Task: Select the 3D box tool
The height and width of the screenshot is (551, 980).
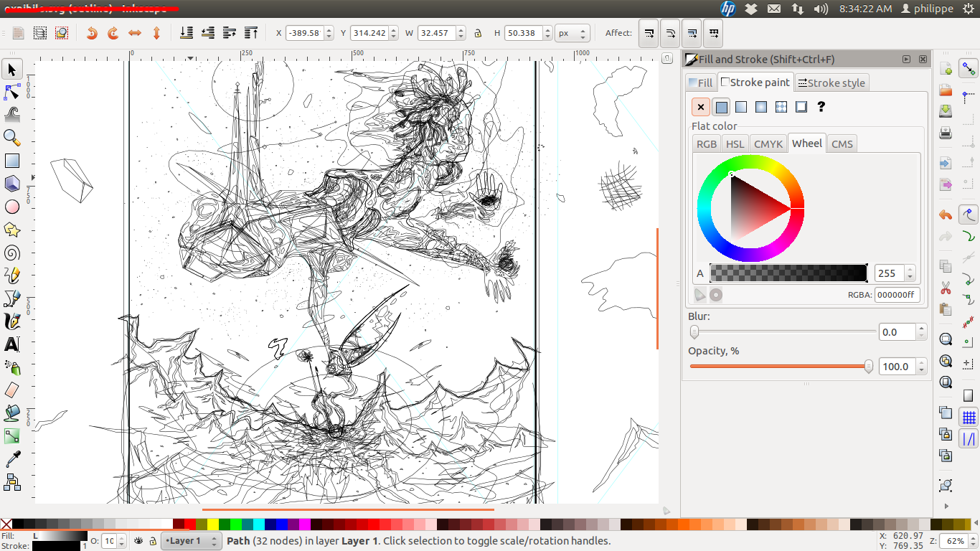Action: (11, 184)
